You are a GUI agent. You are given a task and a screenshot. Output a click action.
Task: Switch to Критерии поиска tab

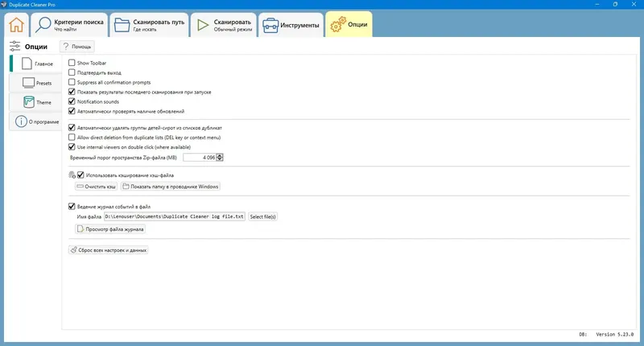tap(69, 25)
